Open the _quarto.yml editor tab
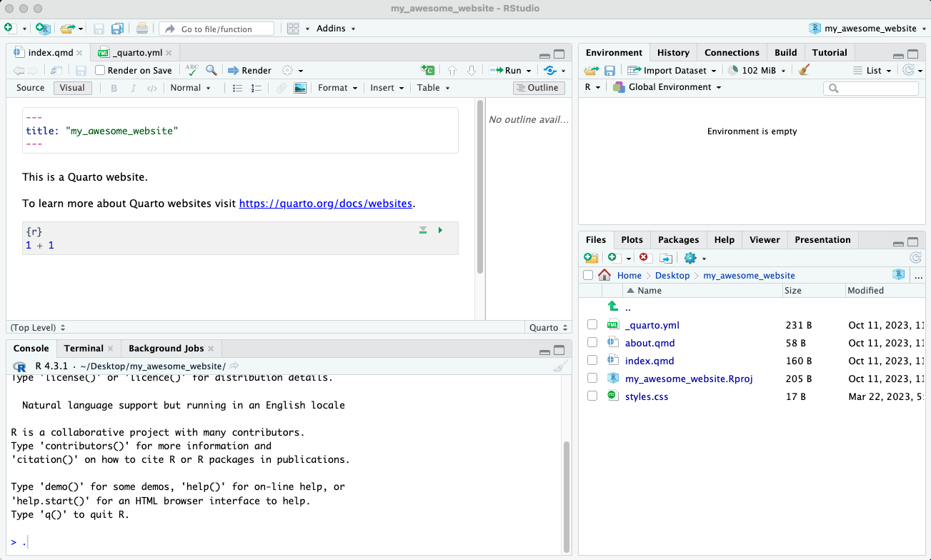This screenshot has width=931, height=560. (x=137, y=53)
